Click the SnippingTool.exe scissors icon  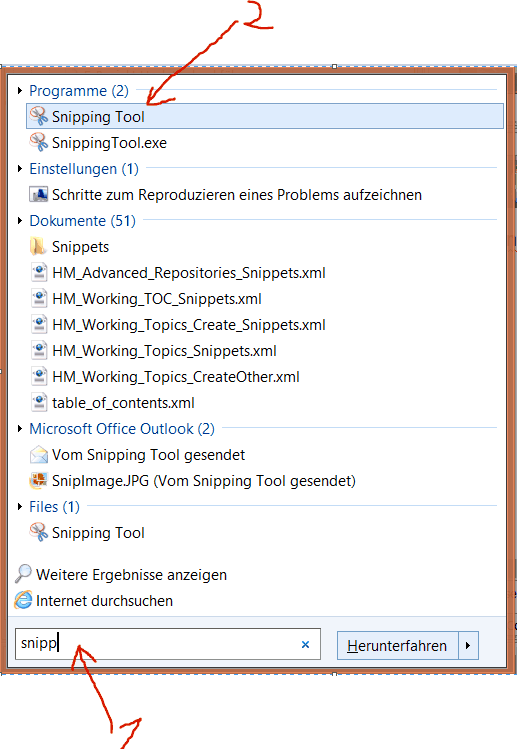(38, 142)
